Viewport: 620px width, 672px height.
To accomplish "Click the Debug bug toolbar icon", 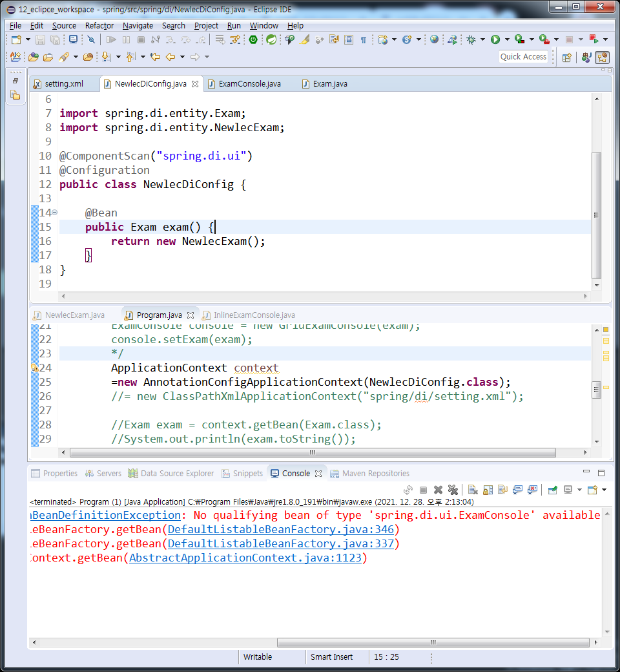I will coord(471,40).
